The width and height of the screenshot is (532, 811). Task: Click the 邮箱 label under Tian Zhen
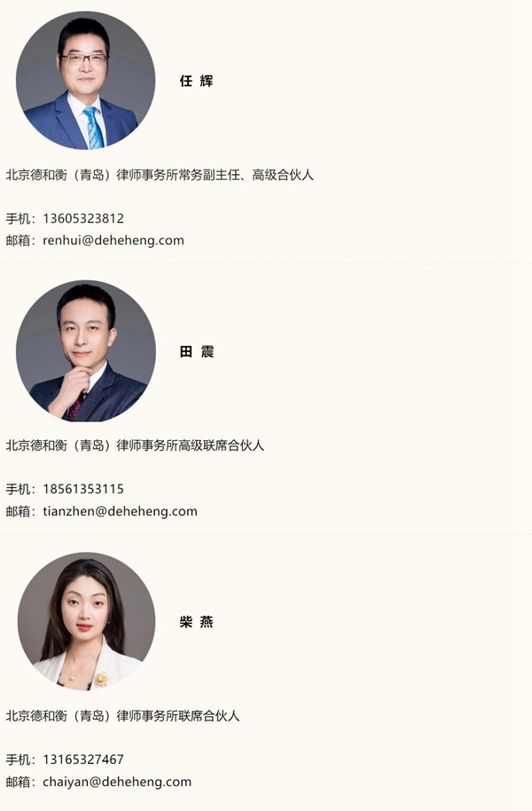coord(18,511)
